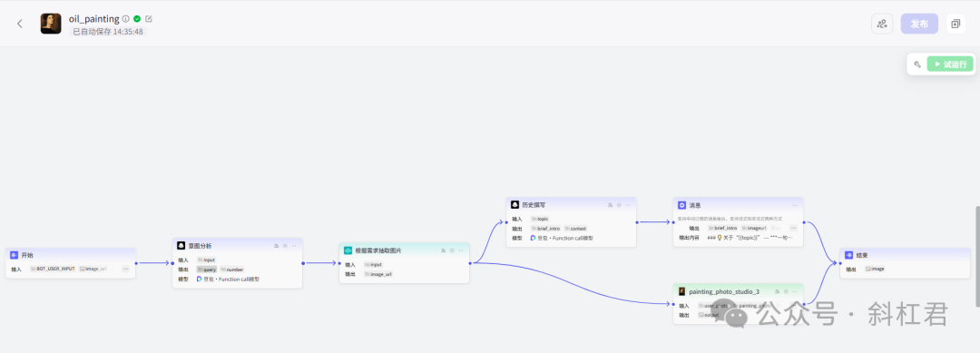
Task: Click the info icon beside oil_painting
Action: [125, 19]
